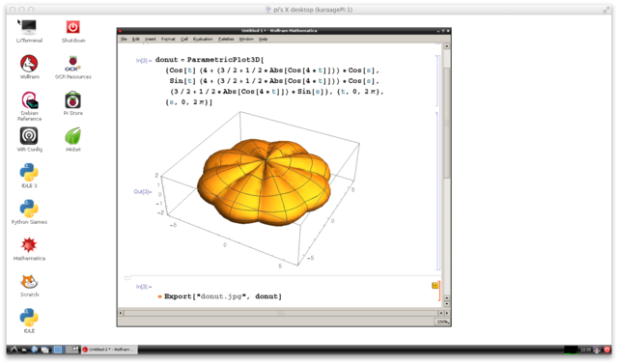Click the ParametricPlot3D input code
The height and width of the screenshot is (364, 618).
click(x=269, y=81)
